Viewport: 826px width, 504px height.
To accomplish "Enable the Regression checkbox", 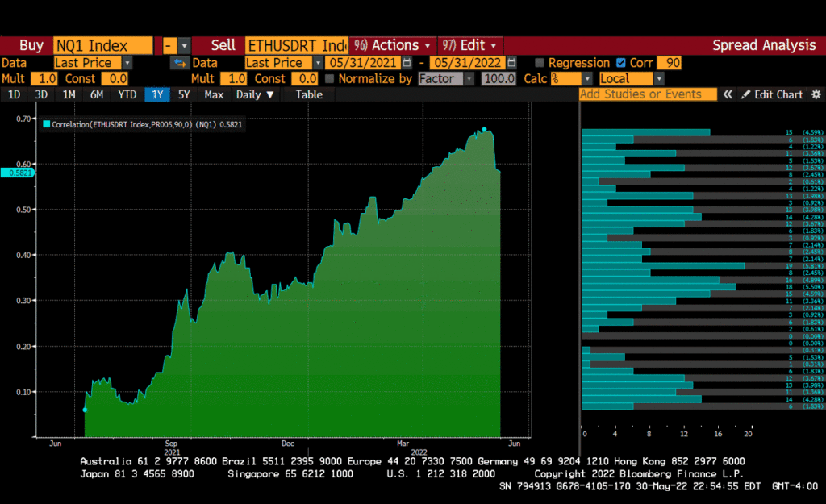I will 540,63.
